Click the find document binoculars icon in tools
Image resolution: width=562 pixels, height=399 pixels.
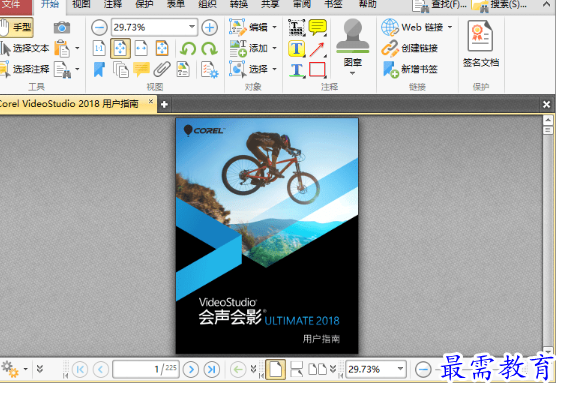click(x=62, y=70)
